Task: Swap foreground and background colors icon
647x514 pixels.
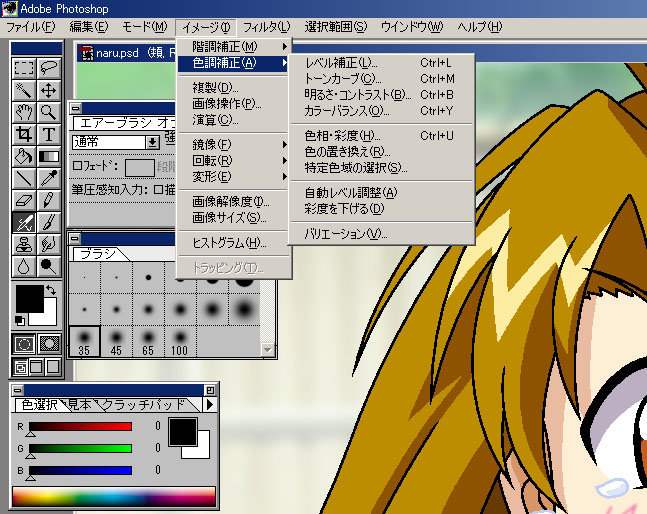Action: 51,290
